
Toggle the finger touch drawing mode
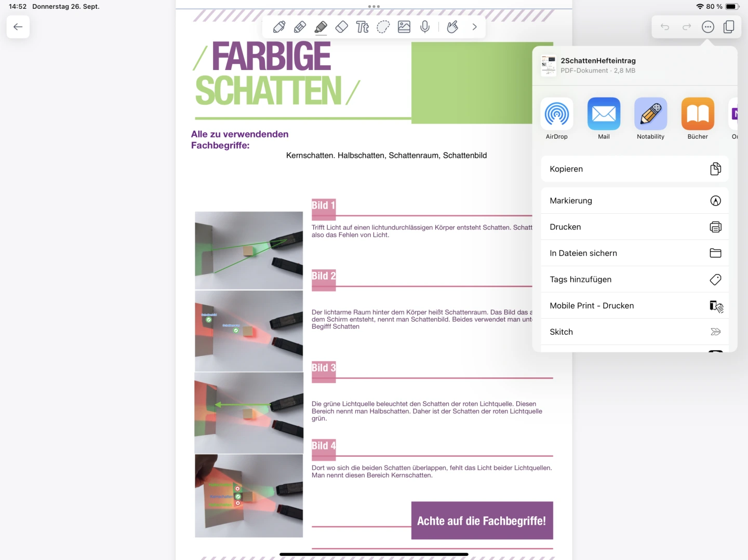pyautogui.click(x=452, y=27)
